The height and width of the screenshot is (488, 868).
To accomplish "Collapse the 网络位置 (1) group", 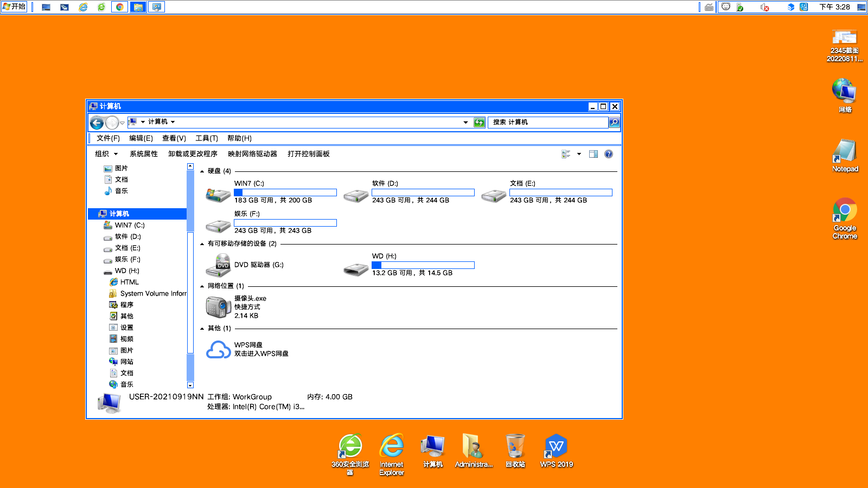I will click(x=202, y=286).
